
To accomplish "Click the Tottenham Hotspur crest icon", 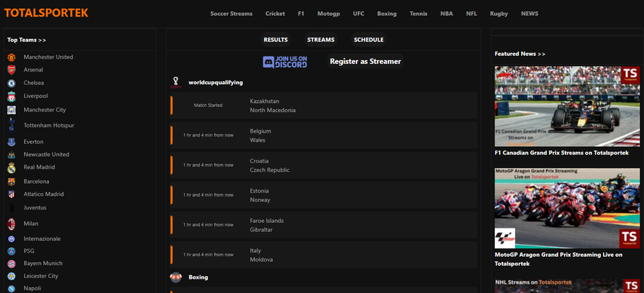I will [x=11, y=125].
